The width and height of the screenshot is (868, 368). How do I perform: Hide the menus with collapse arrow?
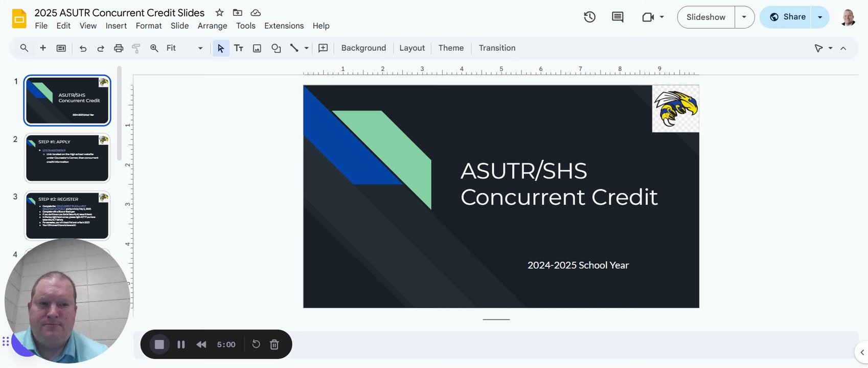coord(843,48)
